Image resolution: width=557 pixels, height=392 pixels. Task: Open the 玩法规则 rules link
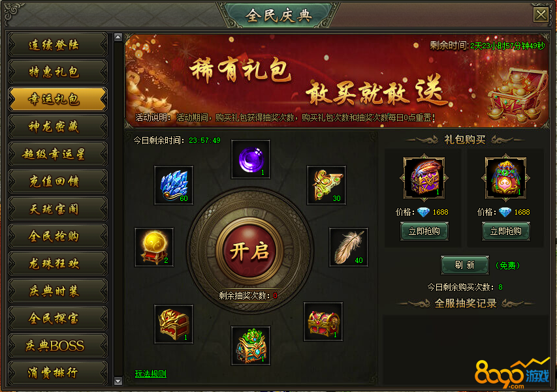click(x=151, y=374)
